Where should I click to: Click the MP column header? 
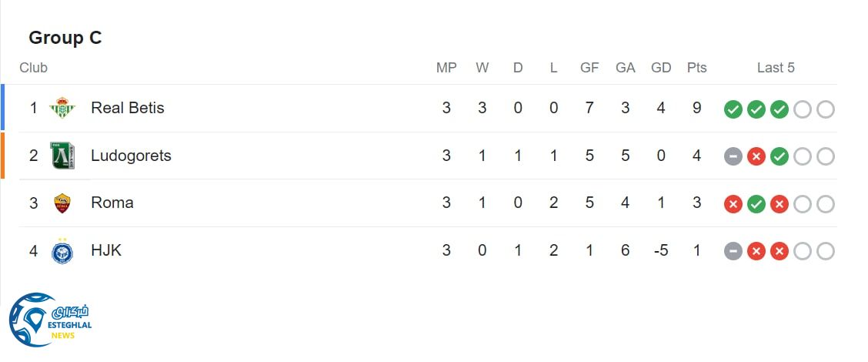click(x=446, y=68)
